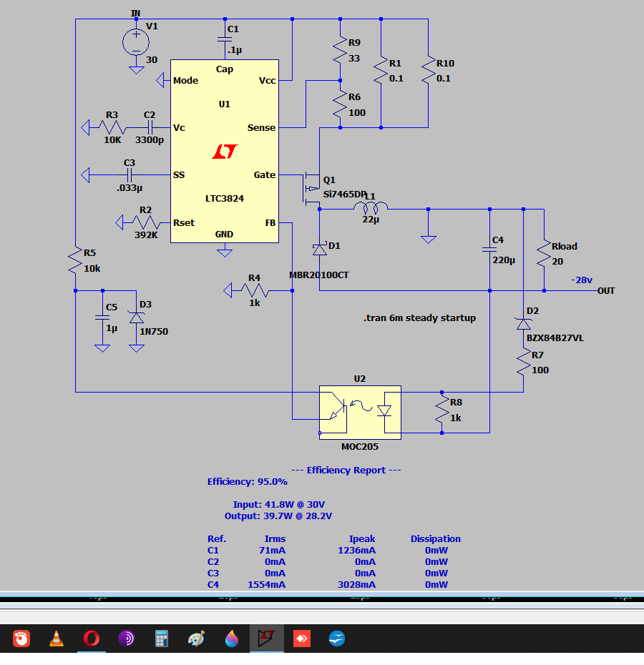Select capacitor C5 symbol
Image resolution: width=644 pixels, height=665 pixels.
pyautogui.click(x=102, y=317)
